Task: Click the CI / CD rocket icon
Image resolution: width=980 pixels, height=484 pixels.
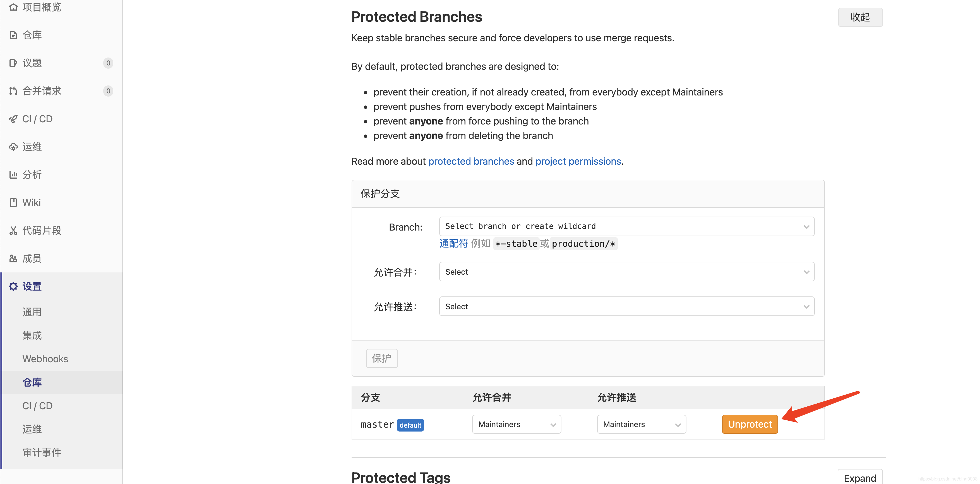Action: point(13,119)
